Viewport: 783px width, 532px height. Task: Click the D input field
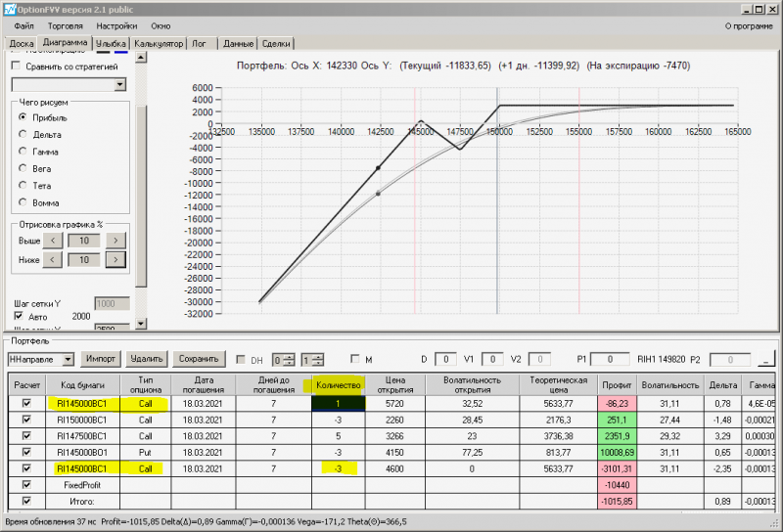point(445,359)
